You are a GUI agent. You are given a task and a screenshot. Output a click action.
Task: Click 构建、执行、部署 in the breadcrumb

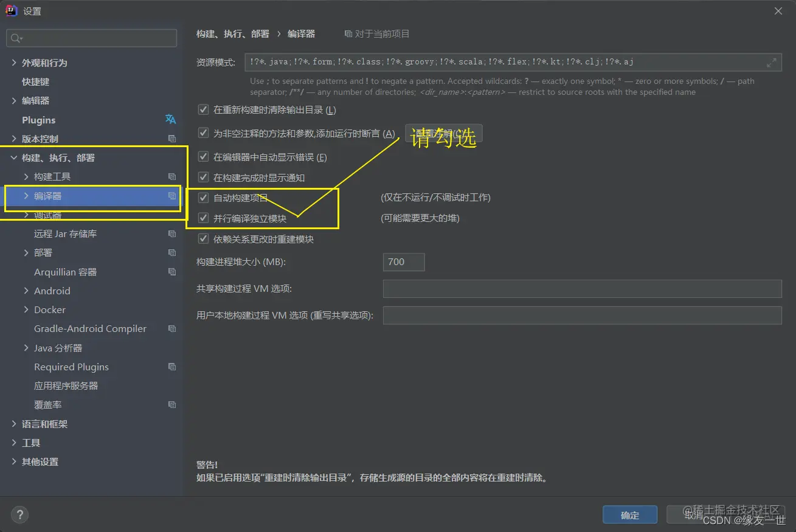[232, 34]
